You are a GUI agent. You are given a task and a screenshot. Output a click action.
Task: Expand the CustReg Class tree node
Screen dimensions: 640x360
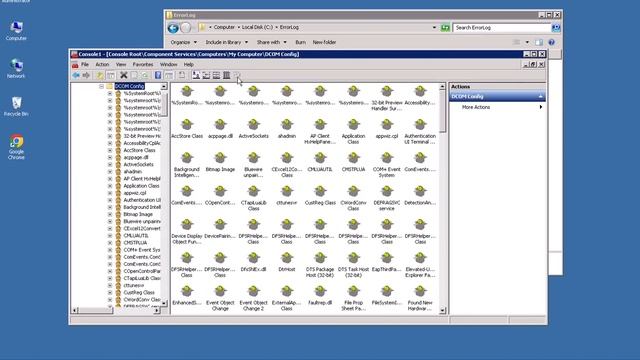click(x=110, y=293)
